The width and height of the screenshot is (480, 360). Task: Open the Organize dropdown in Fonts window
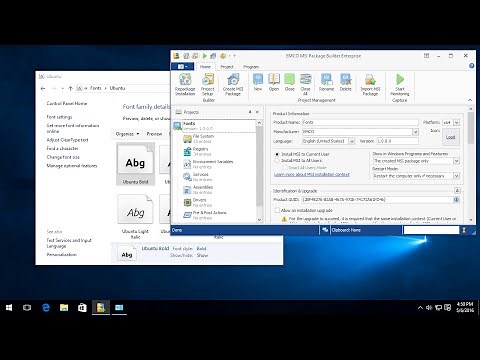tap(127, 134)
